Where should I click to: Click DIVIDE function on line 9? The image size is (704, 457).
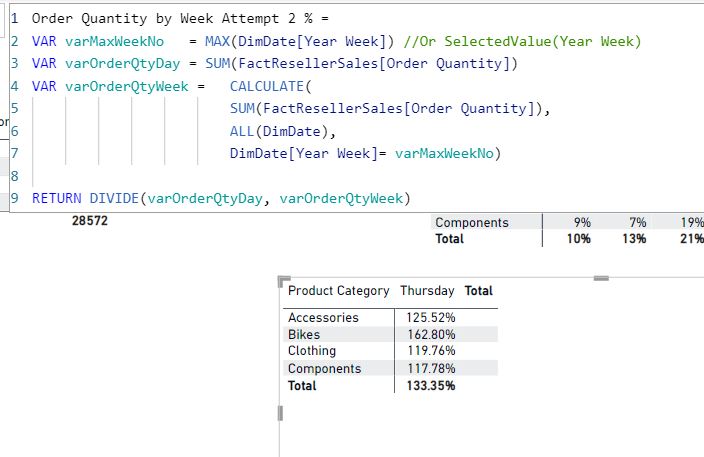click(x=114, y=198)
